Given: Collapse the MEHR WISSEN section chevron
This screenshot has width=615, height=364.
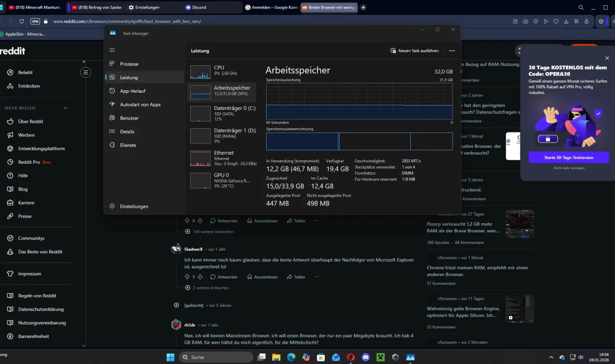Looking at the screenshot, I should 65,108.
